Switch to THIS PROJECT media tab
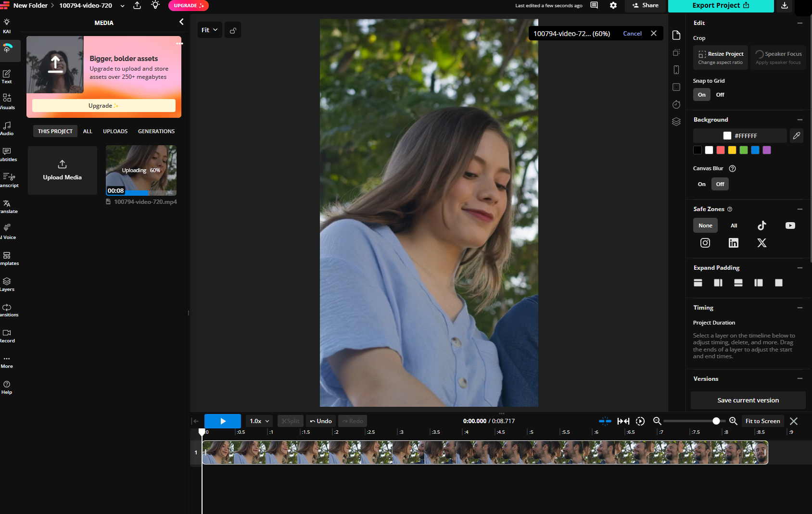 (55, 131)
